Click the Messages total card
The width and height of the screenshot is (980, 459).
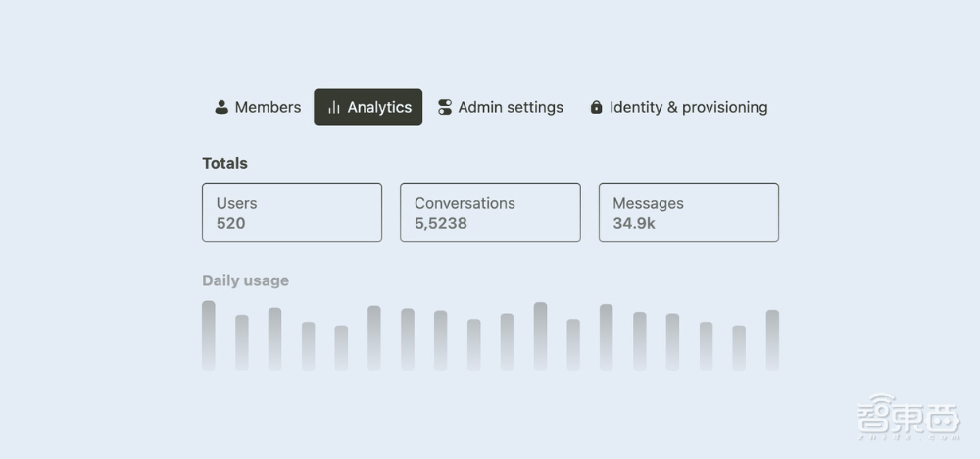688,213
